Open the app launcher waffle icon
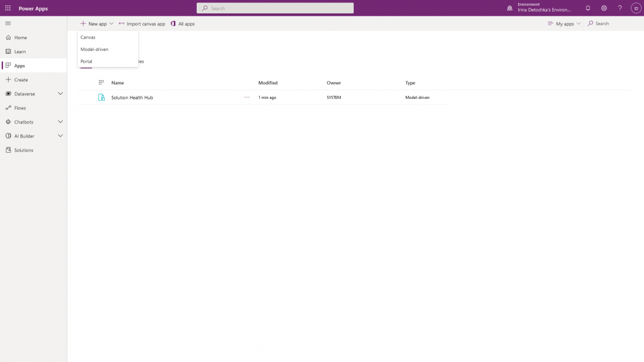Screen dimensions: 644x362 (8, 8)
